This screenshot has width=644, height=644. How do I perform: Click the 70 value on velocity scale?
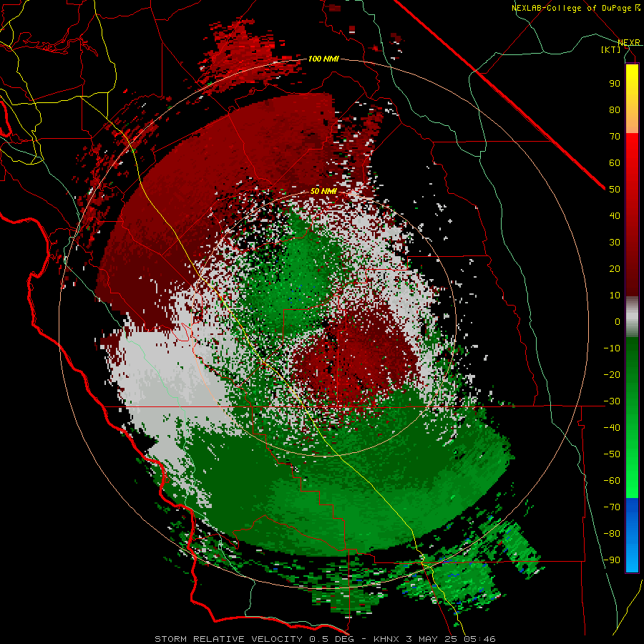[615, 137]
